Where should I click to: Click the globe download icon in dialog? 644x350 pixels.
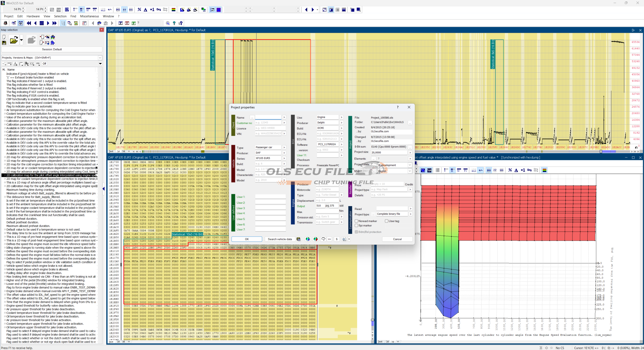tap(308, 239)
